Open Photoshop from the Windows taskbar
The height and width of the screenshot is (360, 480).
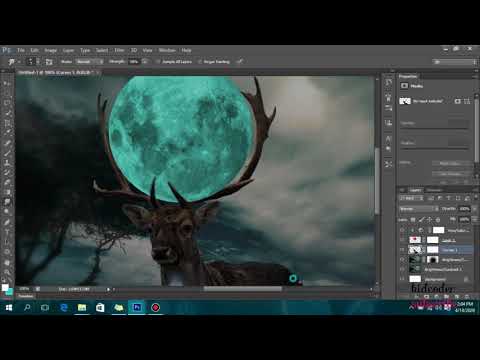point(137,307)
